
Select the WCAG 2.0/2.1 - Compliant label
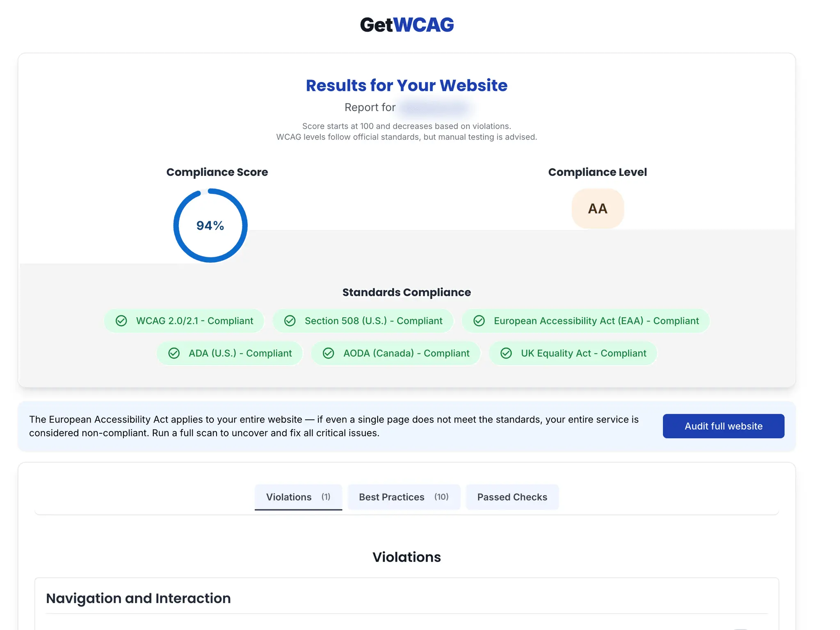pos(194,321)
